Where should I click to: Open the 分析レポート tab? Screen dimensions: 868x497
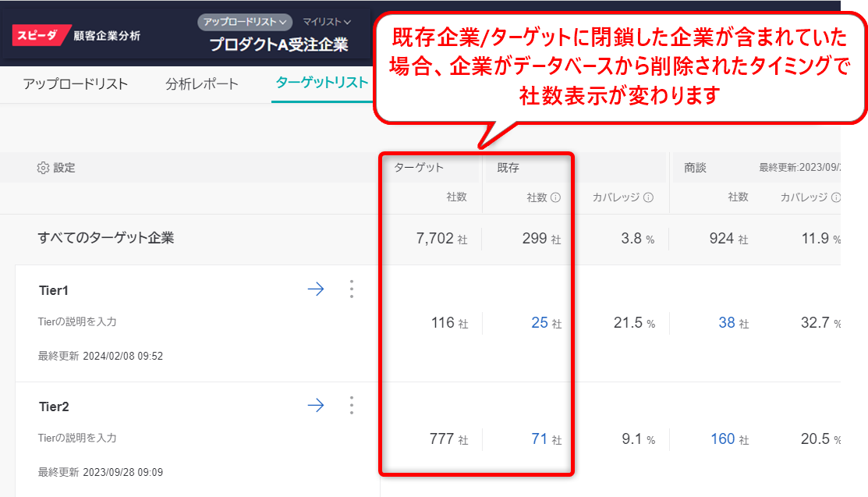(202, 84)
